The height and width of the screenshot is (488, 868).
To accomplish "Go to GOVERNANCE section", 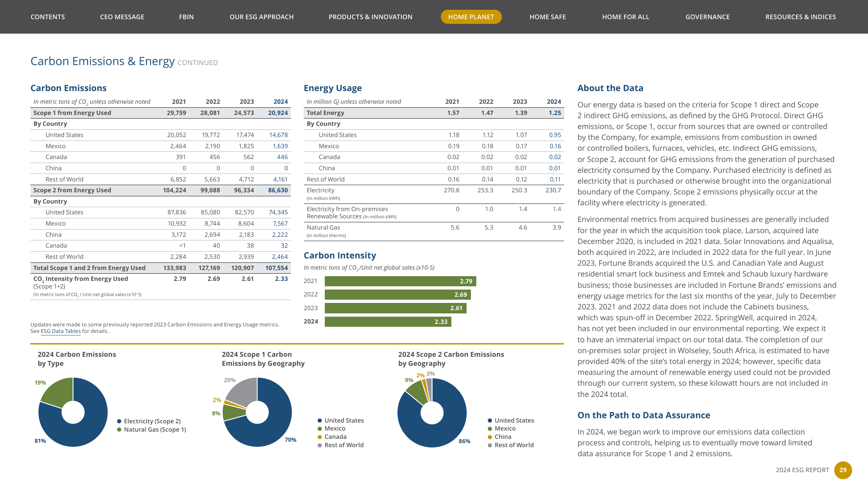I will point(707,17).
